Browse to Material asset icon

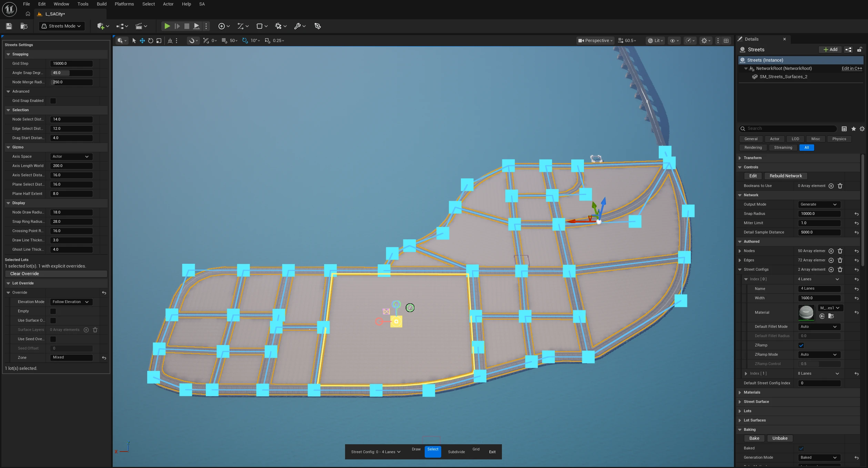click(x=831, y=316)
